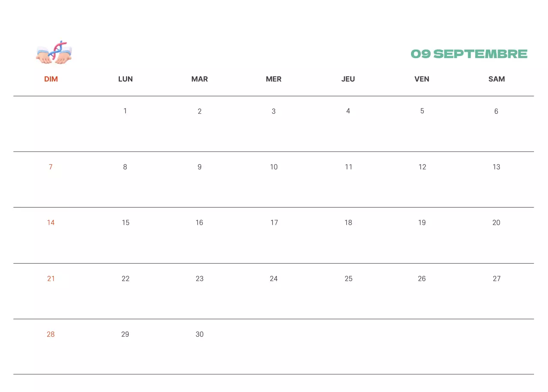Screen dimensions: 548x392
Task: Click date 13 in the calendar
Action: pos(496,167)
